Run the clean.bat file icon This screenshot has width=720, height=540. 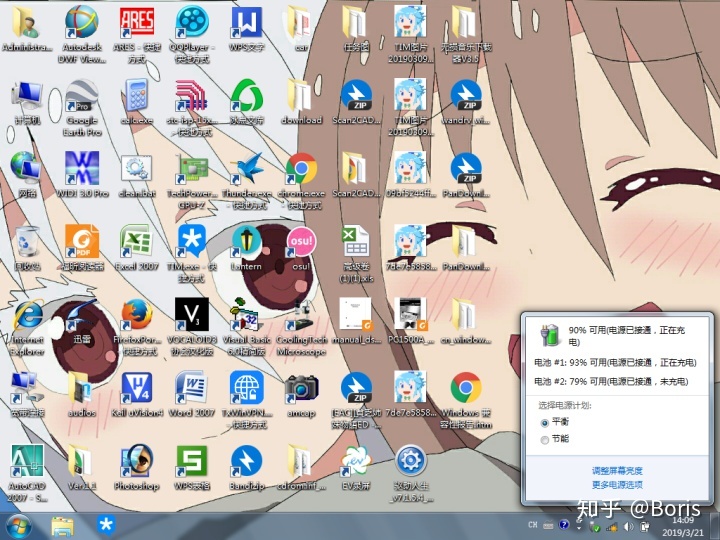pos(136,169)
